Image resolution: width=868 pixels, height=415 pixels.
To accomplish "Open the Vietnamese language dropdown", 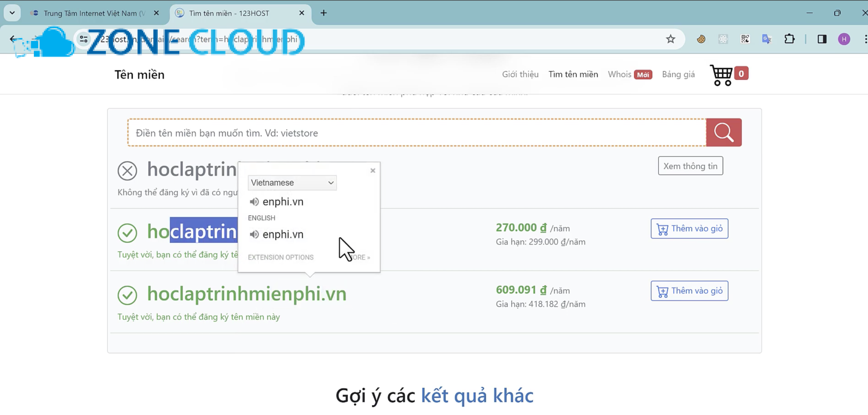I will point(292,183).
